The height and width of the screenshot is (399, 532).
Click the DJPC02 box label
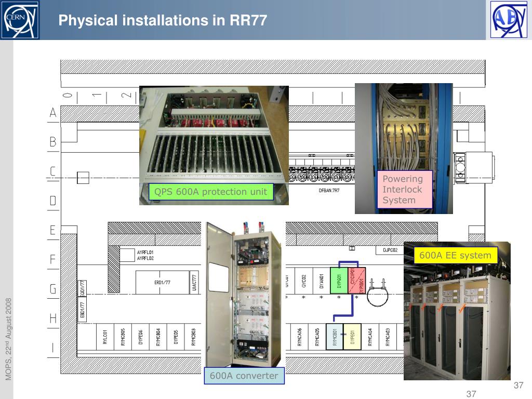pos(390,250)
